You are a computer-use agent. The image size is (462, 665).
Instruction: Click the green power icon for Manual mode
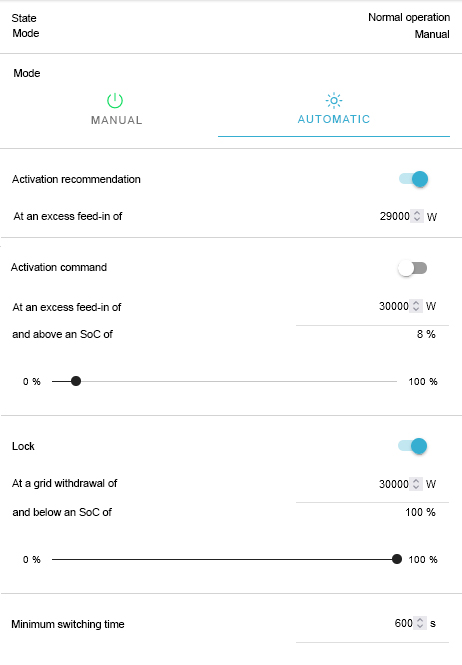(115, 101)
